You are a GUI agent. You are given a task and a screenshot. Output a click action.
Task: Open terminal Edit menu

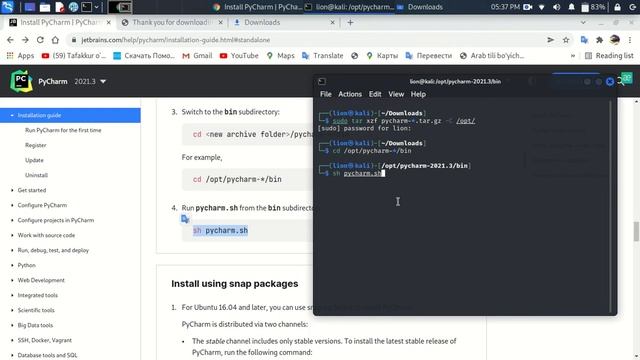click(x=375, y=94)
